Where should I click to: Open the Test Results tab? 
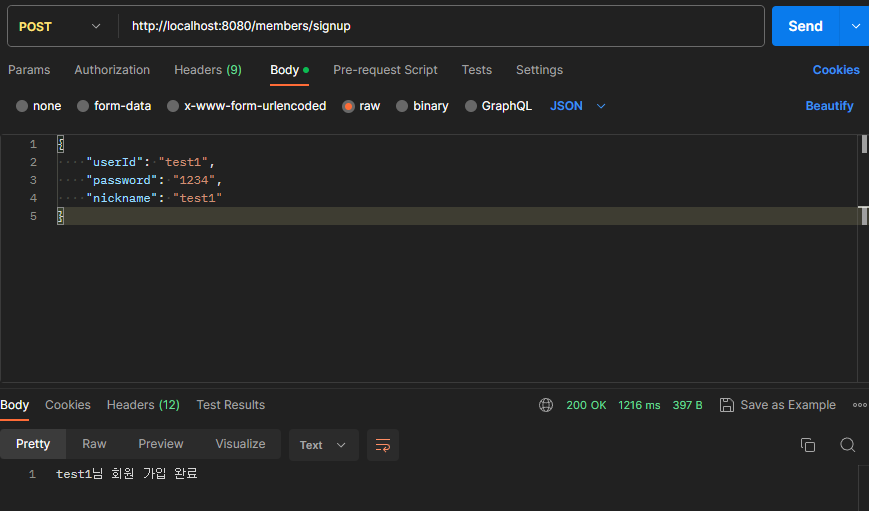tap(231, 405)
